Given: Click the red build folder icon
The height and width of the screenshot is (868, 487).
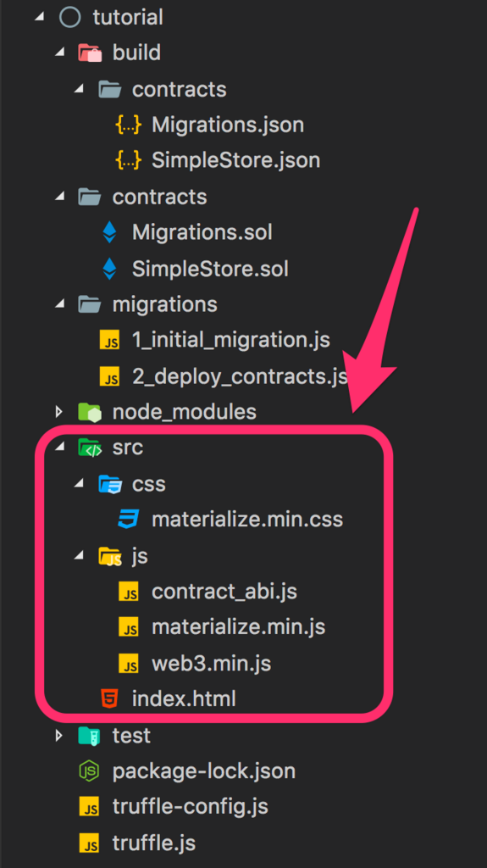Looking at the screenshot, I should [90, 53].
